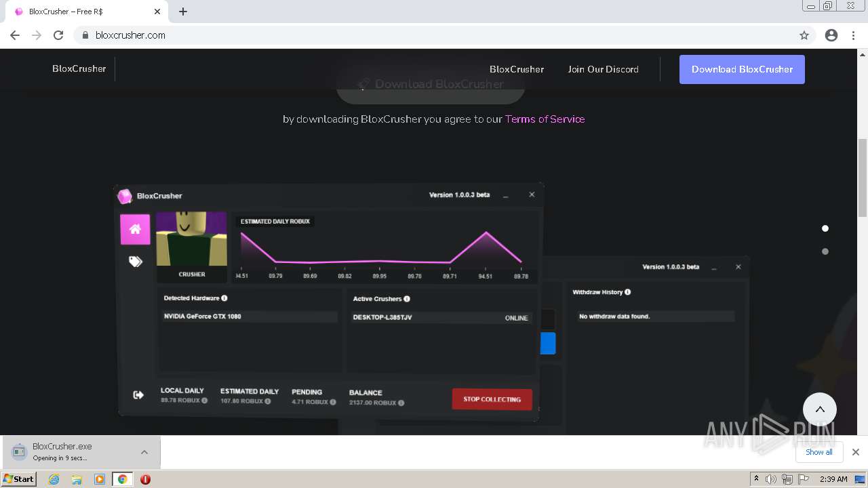
Task: Click the blue button in the rear app window
Action: tap(548, 343)
